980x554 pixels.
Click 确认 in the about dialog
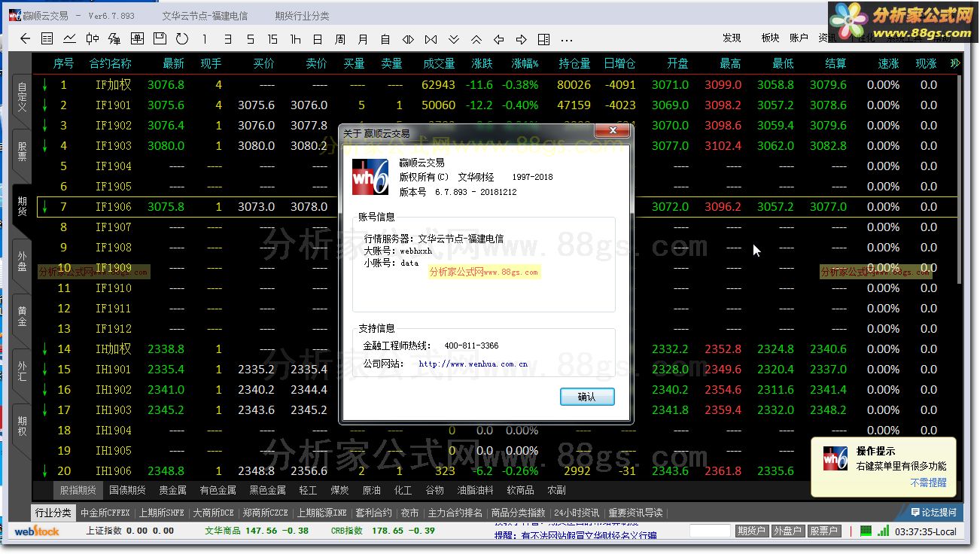587,397
